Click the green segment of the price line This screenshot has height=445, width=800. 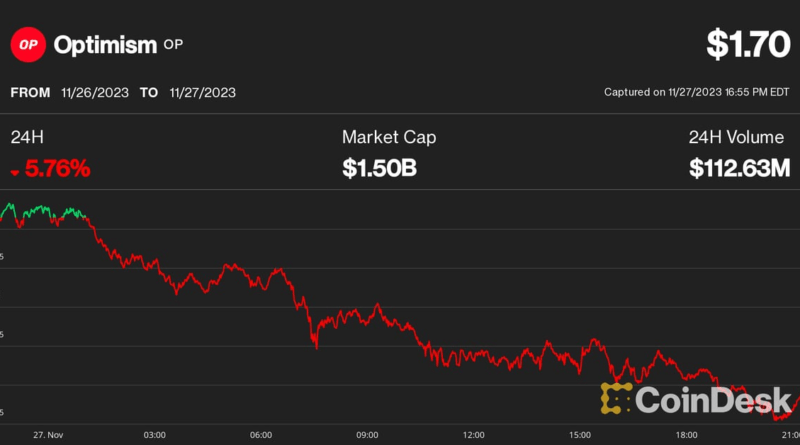point(40,211)
